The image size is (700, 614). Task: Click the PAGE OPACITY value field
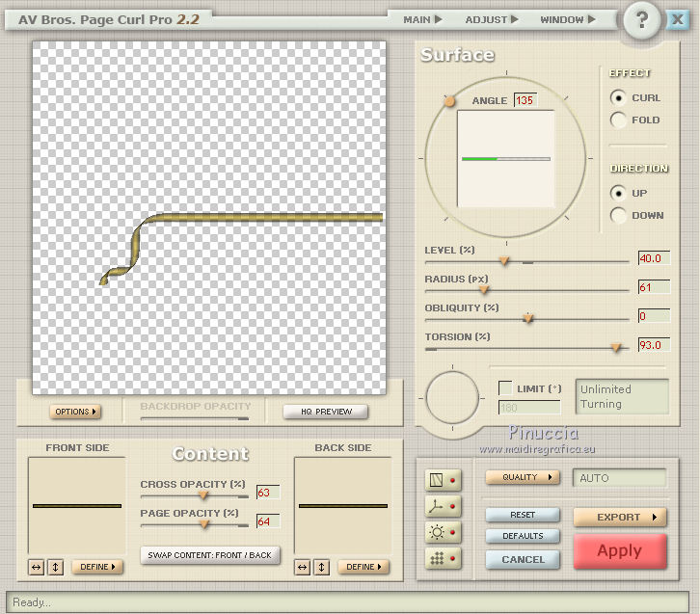coord(268,521)
